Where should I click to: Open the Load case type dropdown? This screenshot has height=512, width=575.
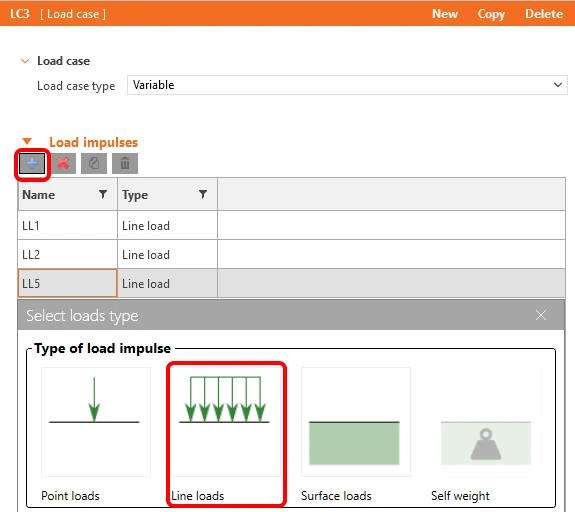click(x=347, y=85)
